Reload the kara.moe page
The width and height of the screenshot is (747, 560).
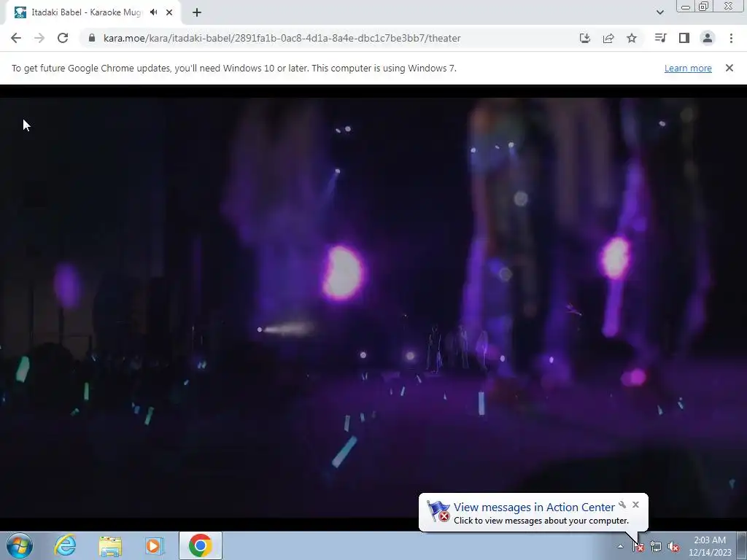(63, 38)
